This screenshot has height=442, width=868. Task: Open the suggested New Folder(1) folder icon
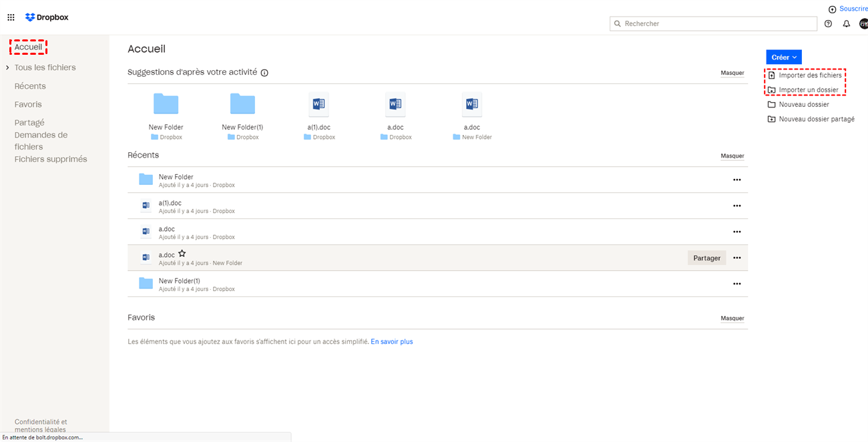click(x=242, y=104)
